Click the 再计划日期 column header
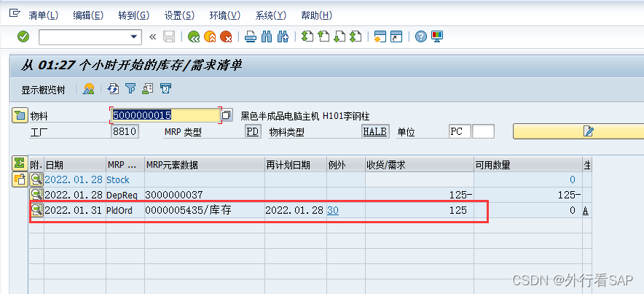Screen dimensions: 644x294 296,165
